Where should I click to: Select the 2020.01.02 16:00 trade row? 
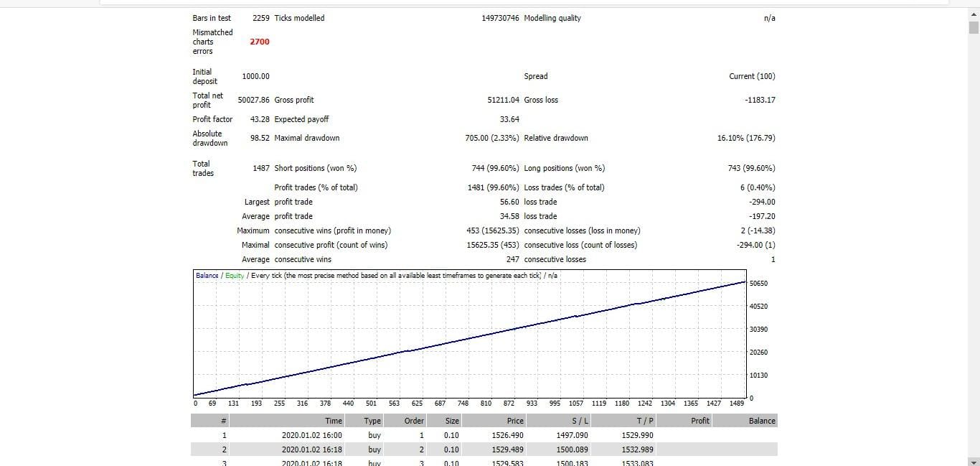pyautogui.click(x=311, y=435)
